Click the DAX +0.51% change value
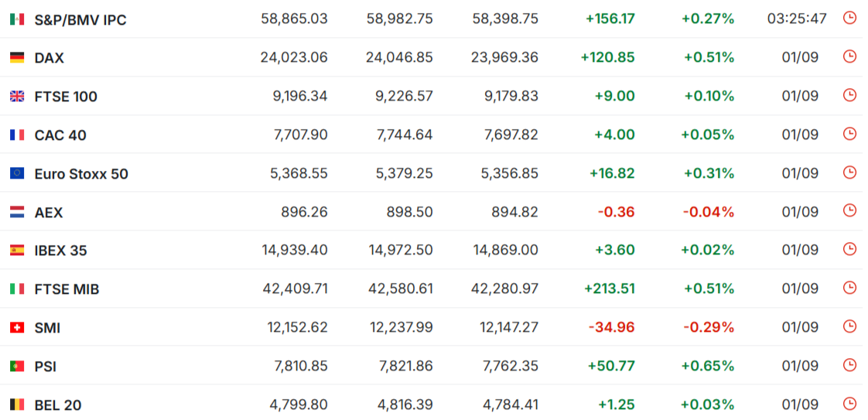This screenshot has width=868, height=420. coord(709,57)
